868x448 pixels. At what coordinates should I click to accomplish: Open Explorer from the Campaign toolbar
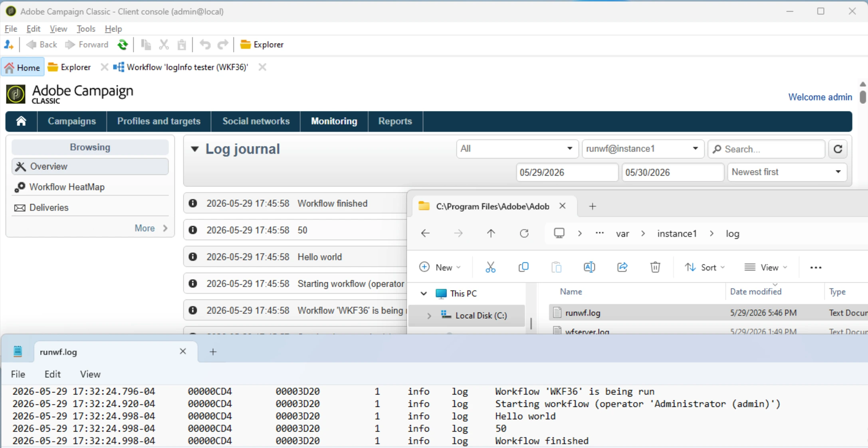[262, 45]
